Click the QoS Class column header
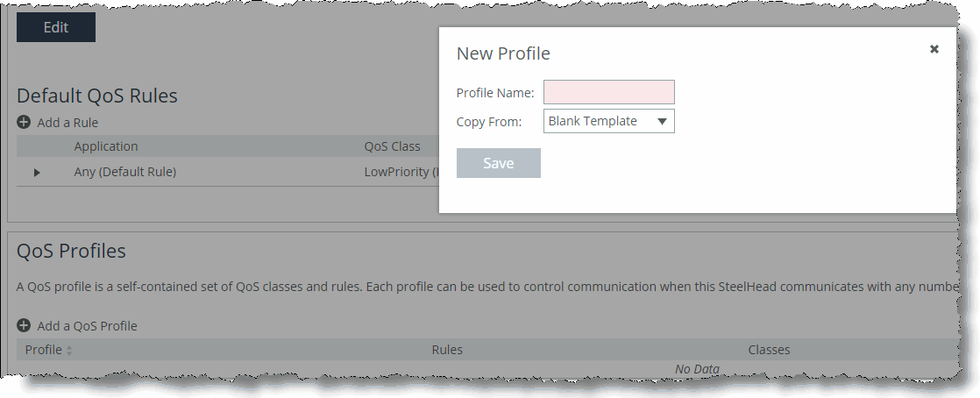980x398 pixels. click(x=392, y=146)
